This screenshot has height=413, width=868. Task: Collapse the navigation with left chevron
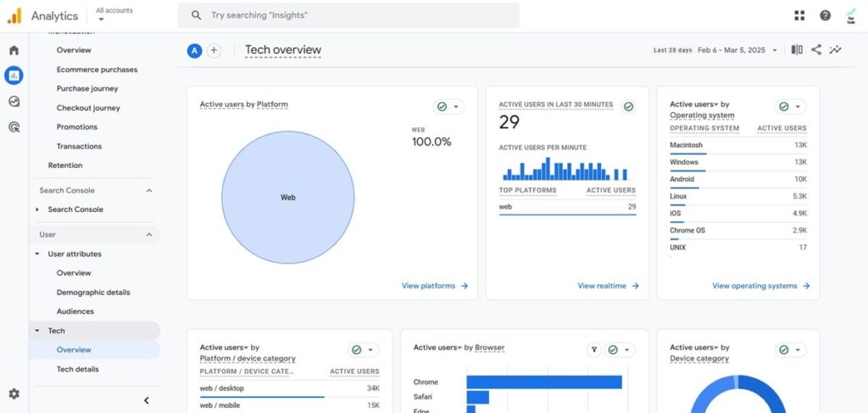click(146, 400)
